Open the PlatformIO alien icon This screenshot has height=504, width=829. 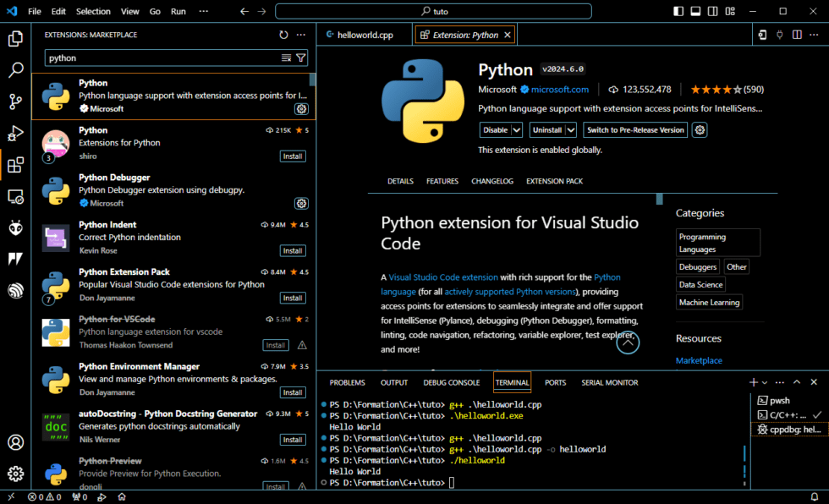coord(15,227)
